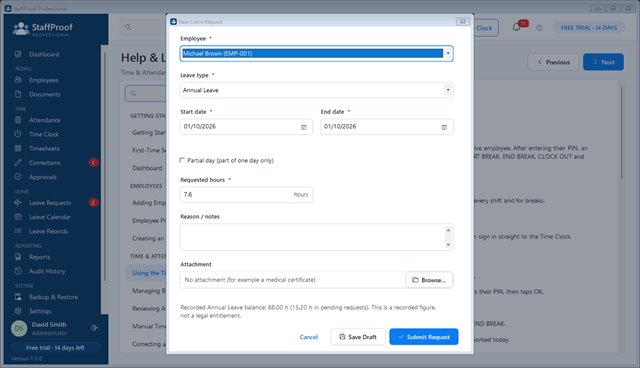Open Leave Calendar in the sidebar
This screenshot has width=640, height=368.
(49, 217)
